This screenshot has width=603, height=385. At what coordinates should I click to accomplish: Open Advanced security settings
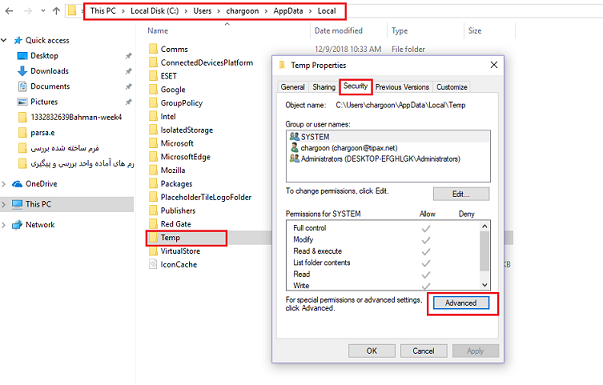pos(461,303)
